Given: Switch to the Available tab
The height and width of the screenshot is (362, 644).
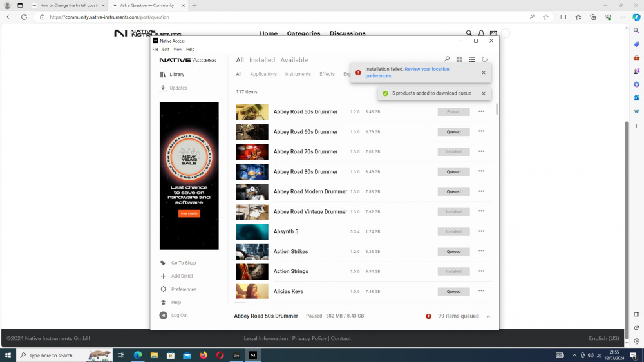Looking at the screenshot, I should [x=294, y=60].
